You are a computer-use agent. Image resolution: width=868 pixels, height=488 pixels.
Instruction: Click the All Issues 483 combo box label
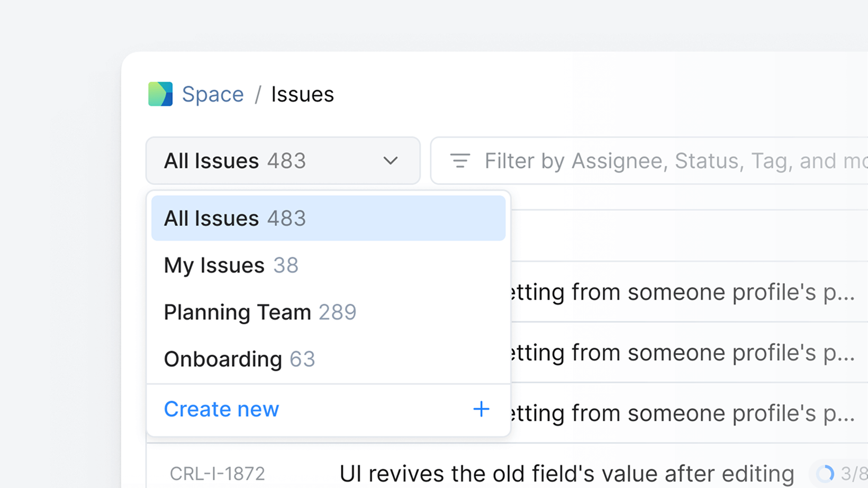pos(235,161)
